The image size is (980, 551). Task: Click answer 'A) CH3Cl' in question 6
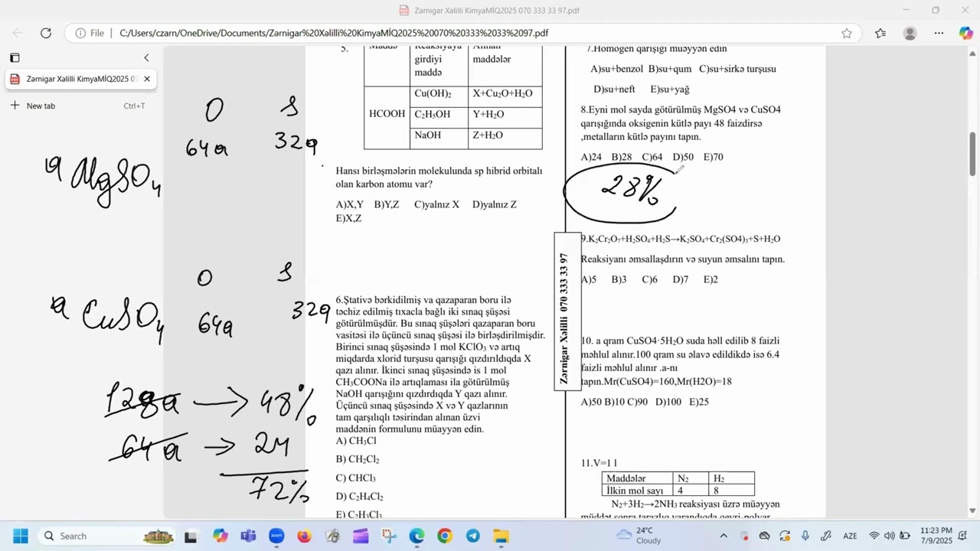[356, 441]
